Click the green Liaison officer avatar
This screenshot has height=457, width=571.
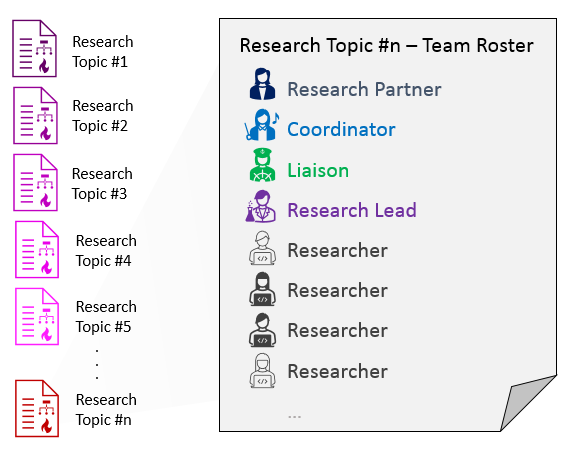[x=262, y=165]
